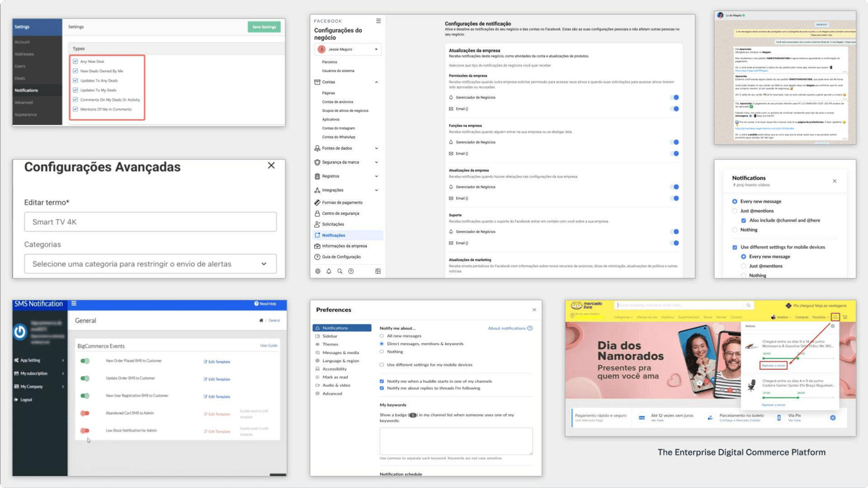Open the Mercado Livre notifications bell icon
The image size is (868, 488).
tap(835, 317)
